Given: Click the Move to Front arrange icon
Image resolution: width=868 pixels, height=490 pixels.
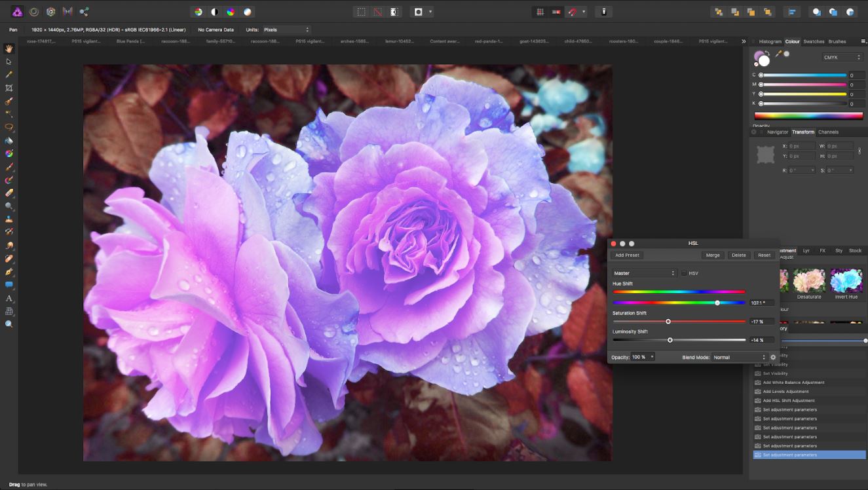Looking at the screenshot, I should (x=768, y=12).
